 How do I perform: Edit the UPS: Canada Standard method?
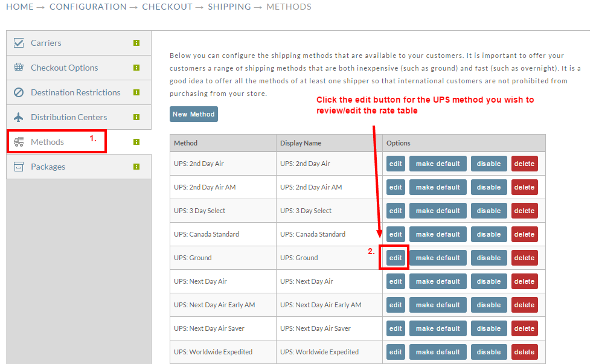tap(396, 234)
